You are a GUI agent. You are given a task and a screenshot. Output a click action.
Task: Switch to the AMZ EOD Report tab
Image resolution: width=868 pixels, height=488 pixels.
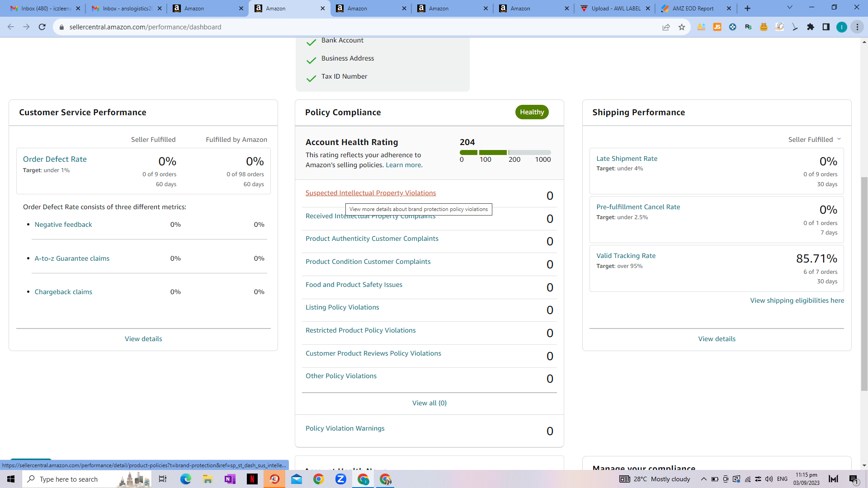point(696,9)
